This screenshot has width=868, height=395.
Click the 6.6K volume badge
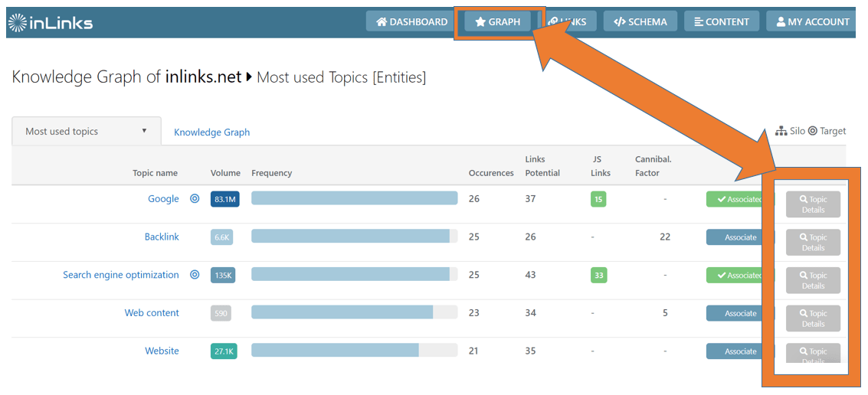(x=221, y=237)
